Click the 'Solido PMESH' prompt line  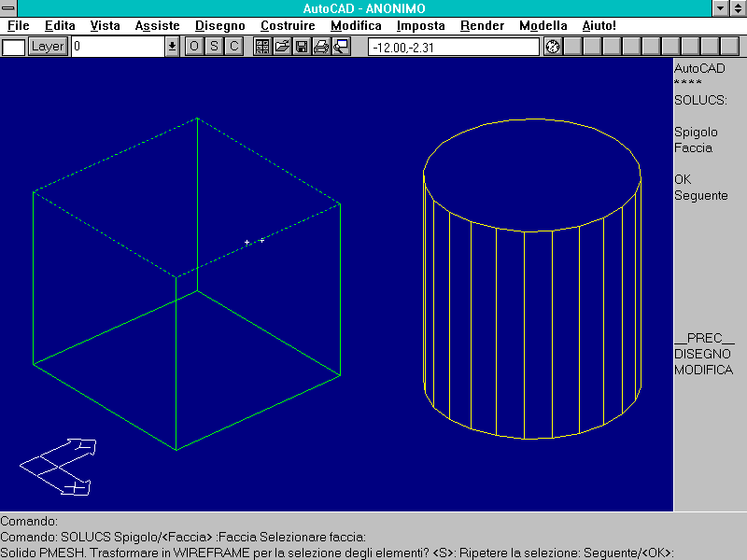336,553
